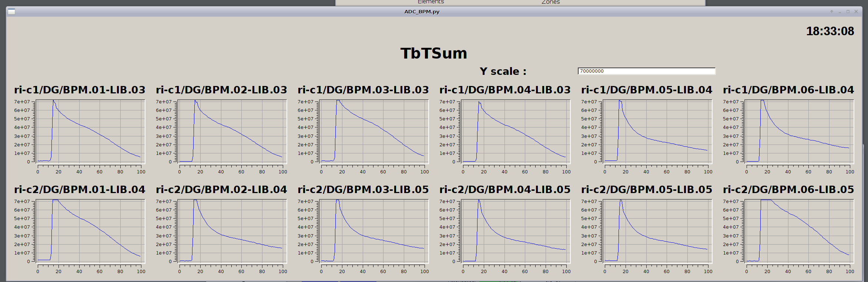Click the Y scale input field

pos(646,71)
